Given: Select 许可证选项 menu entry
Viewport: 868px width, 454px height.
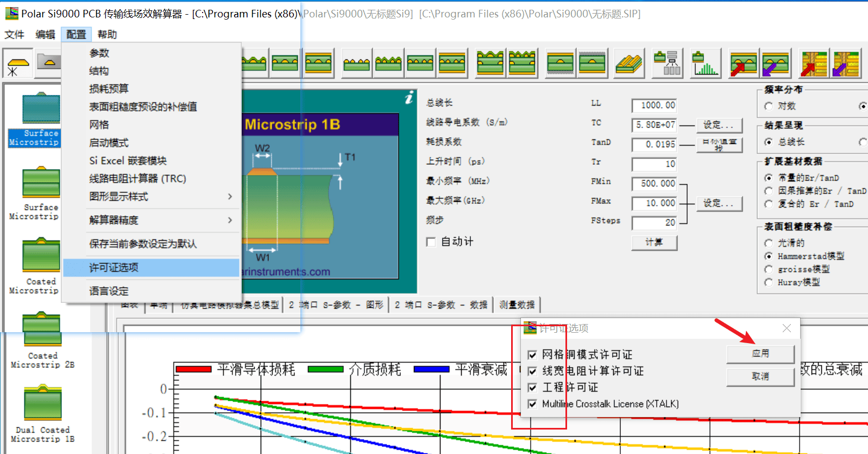Looking at the screenshot, I should [151, 267].
